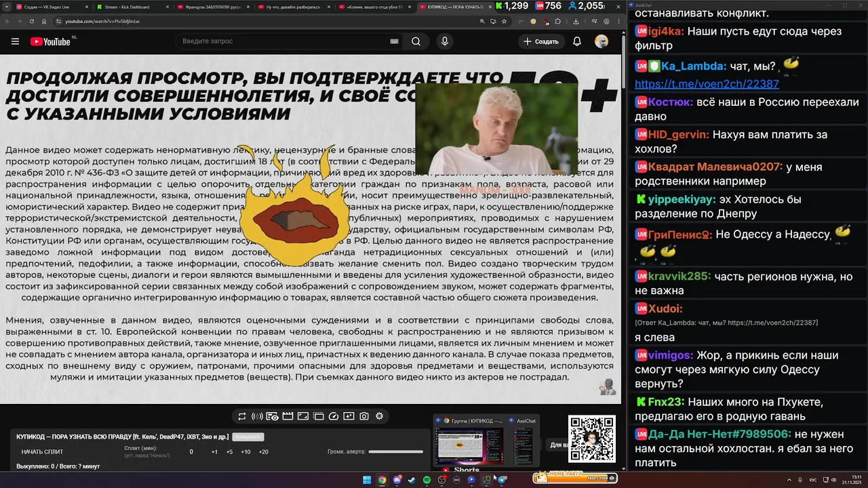The height and width of the screenshot is (488, 868).
Task: Click the РУС language indicator in tray
Action: tap(813, 480)
